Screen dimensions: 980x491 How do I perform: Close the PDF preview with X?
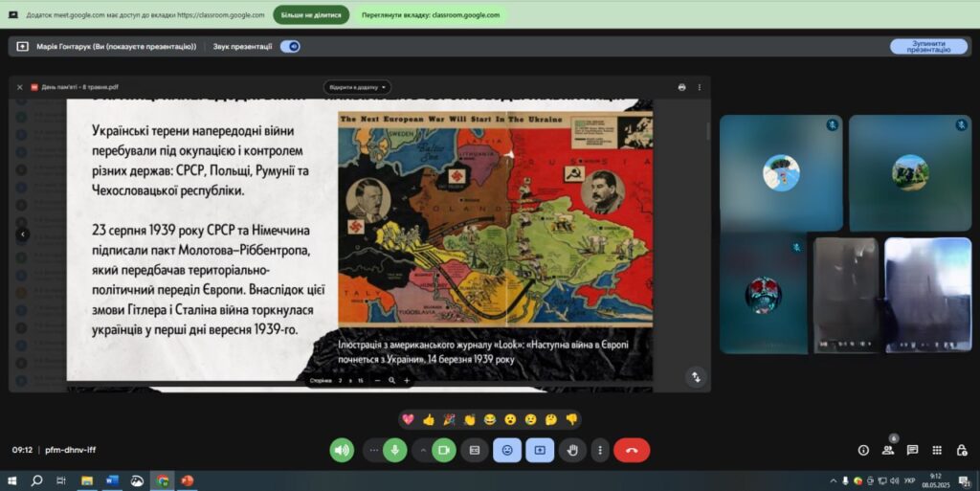[19, 87]
